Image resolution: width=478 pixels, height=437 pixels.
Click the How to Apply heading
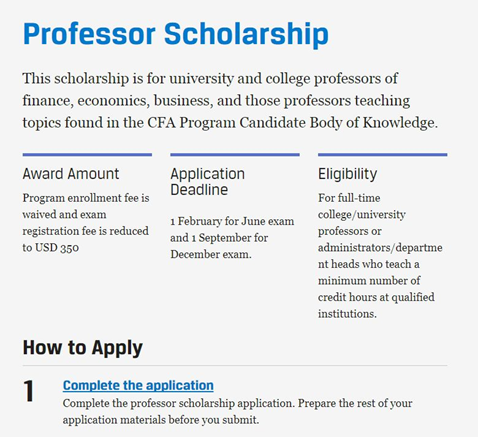pos(83,348)
